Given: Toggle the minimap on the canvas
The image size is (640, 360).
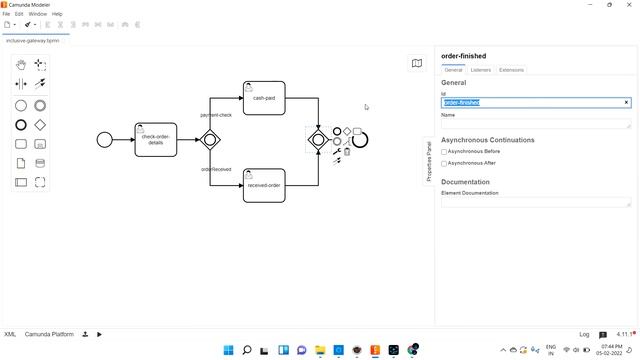Looking at the screenshot, I should [x=417, y=63].
